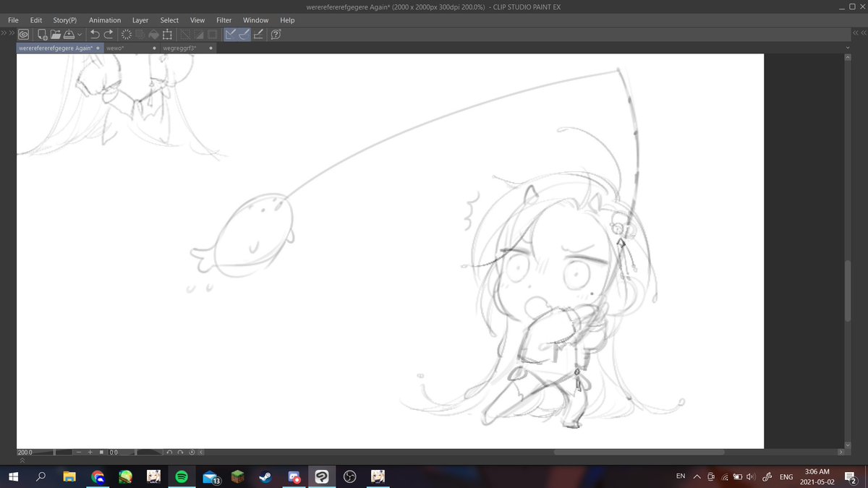This screenshot has width=868, height=488.
Task: Click the Redo arrow in toolbar
Action: [x=109, y=34]
